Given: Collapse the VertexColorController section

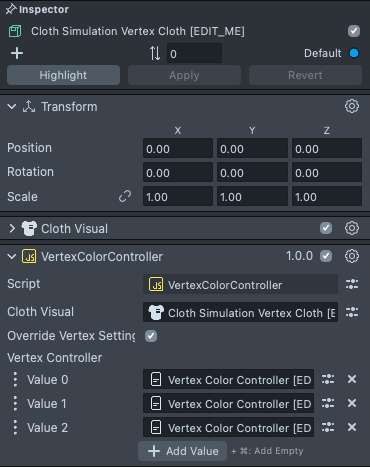Looking at the screenshot, I should (12, 256).
